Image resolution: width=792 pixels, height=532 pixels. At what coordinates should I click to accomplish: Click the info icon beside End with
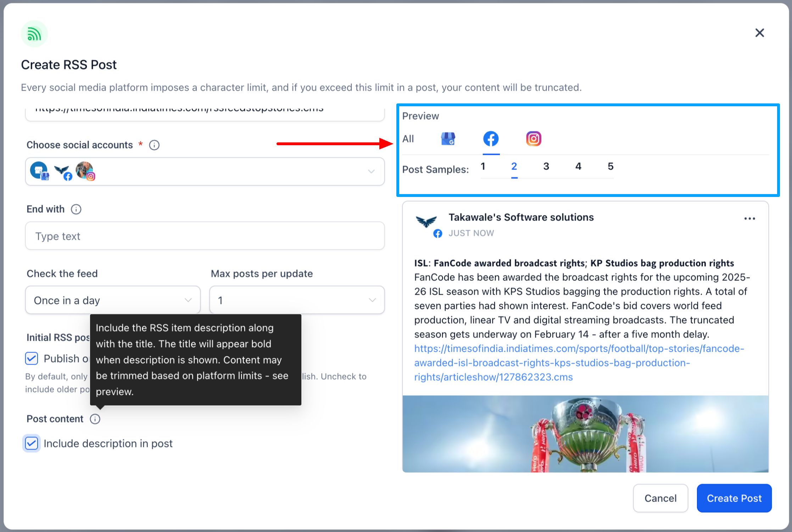pyautogui.click(x=76, y=209)
